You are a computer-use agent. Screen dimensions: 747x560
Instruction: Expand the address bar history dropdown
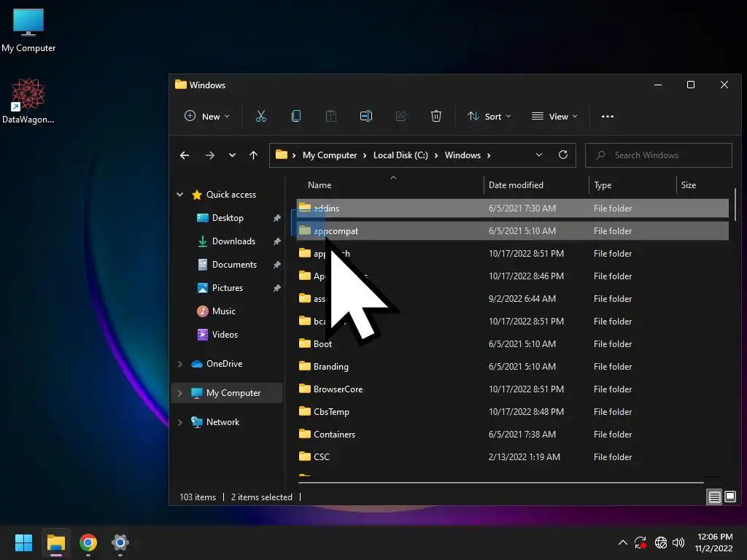tap(539, 155)
